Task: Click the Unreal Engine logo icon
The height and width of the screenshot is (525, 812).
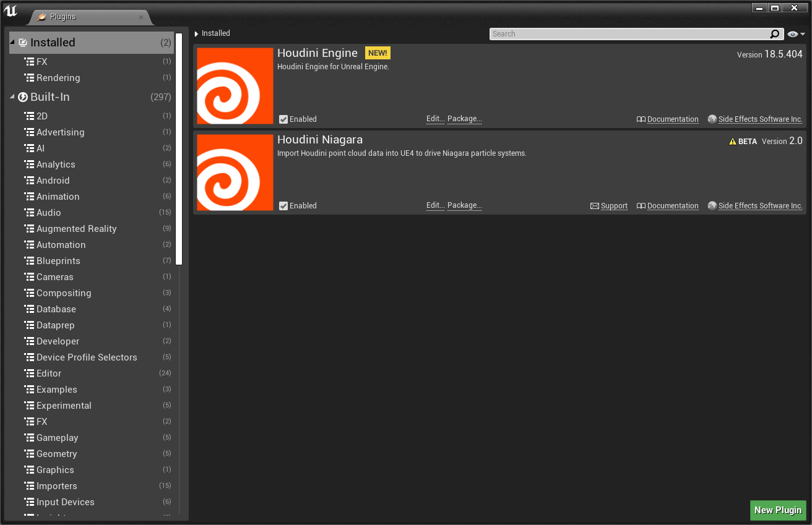Action: pos(11,11)
